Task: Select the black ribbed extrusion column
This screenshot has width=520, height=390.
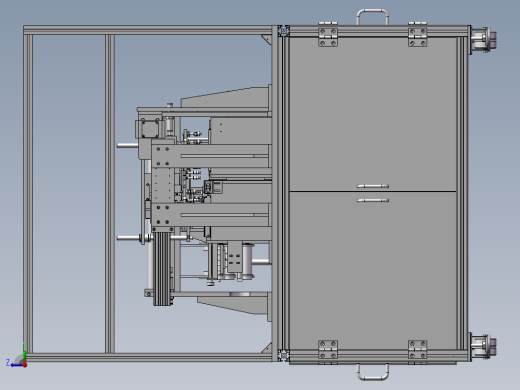Action: tap(162, 269)
